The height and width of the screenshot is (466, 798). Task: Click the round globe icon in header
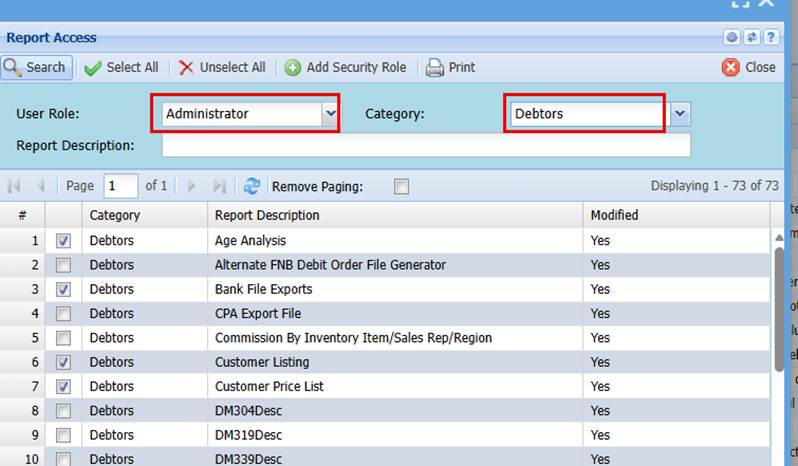732,37
